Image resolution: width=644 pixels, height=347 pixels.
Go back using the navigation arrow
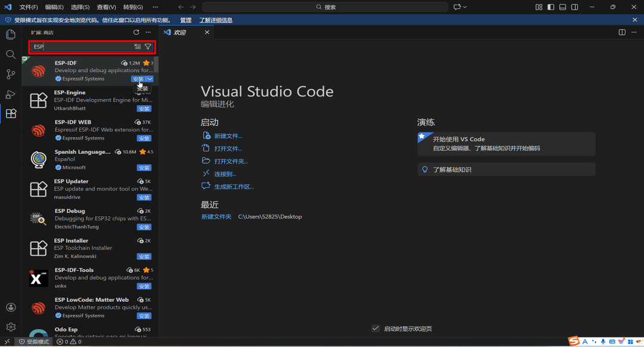[x=181, y=7]
